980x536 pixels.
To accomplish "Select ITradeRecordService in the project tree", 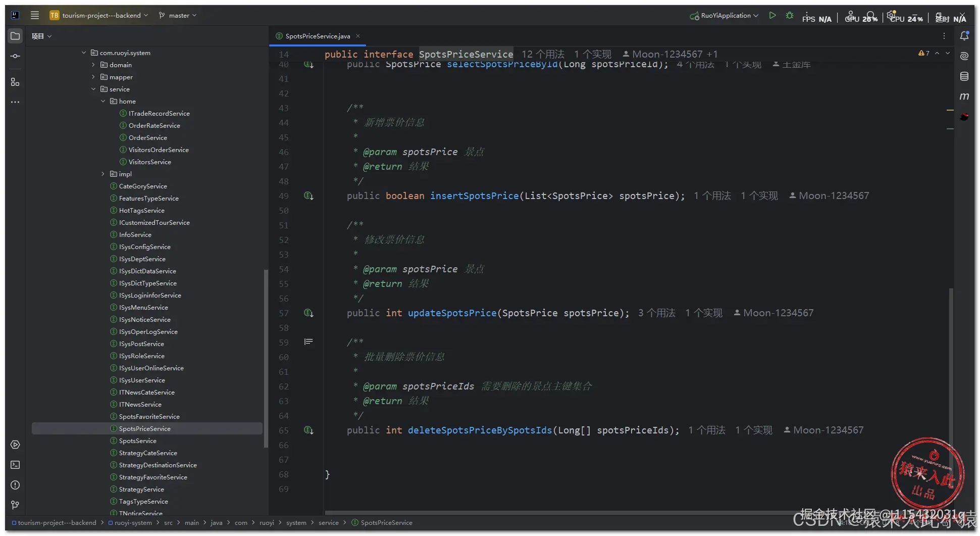I will pos(159,113).
